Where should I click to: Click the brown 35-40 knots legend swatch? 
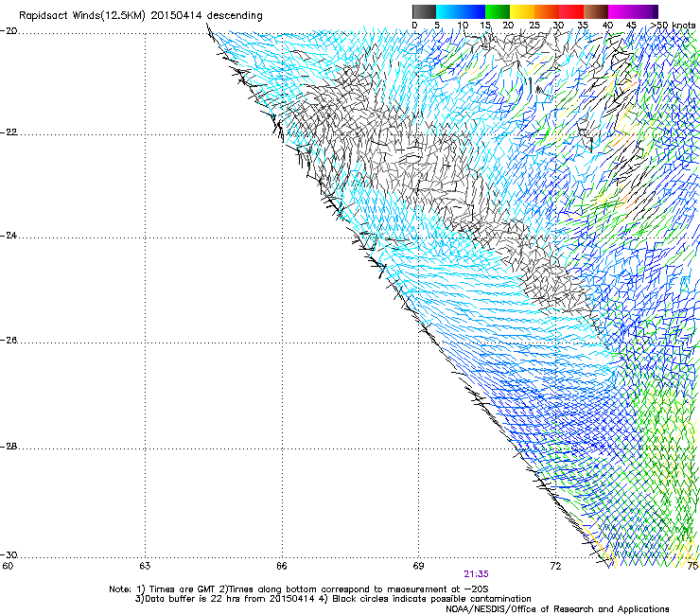pos(596,11)
